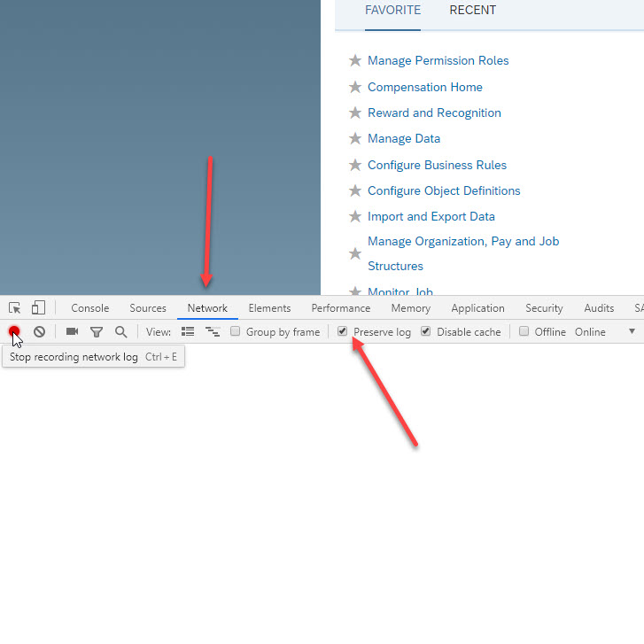Screen dimensions: 644x644
Task: Open the Configure Business Rules link
Action: click(x=438, y=165)
